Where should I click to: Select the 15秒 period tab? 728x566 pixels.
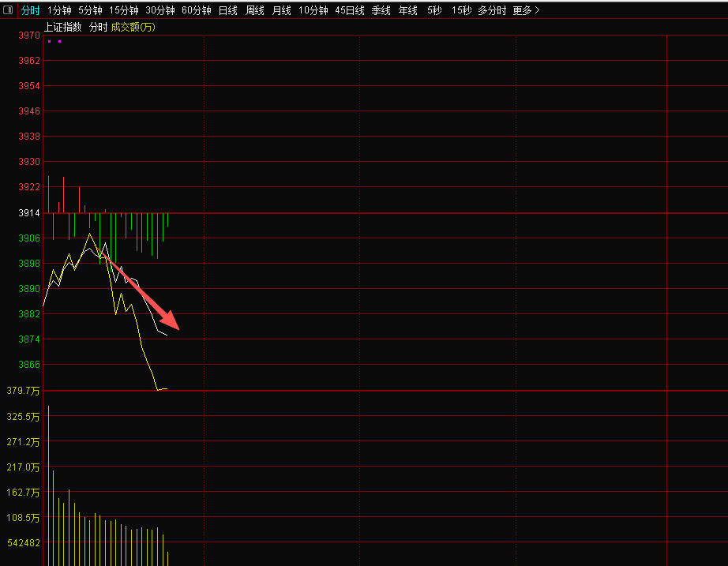click(461, 10)
